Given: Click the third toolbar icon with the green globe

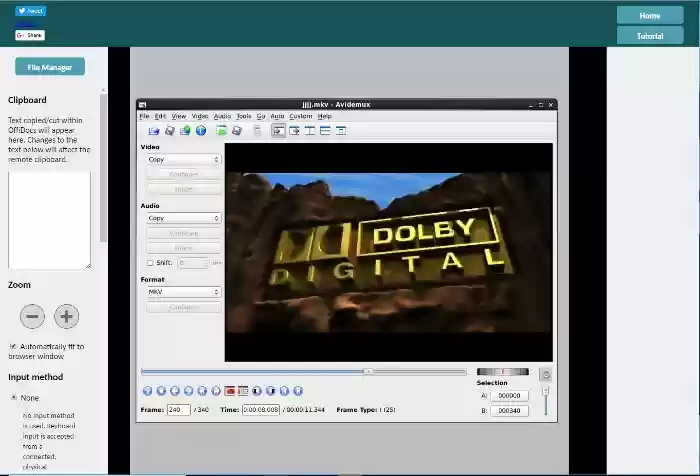Looking at the screenshot, I should point(185,131).
